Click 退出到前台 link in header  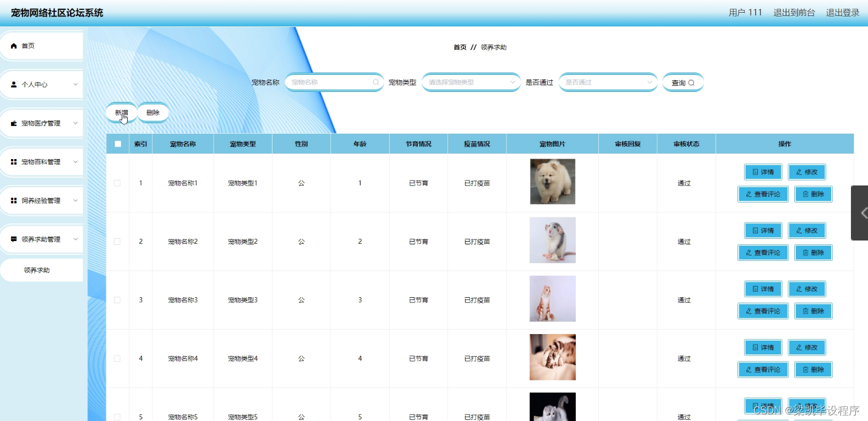794,13
